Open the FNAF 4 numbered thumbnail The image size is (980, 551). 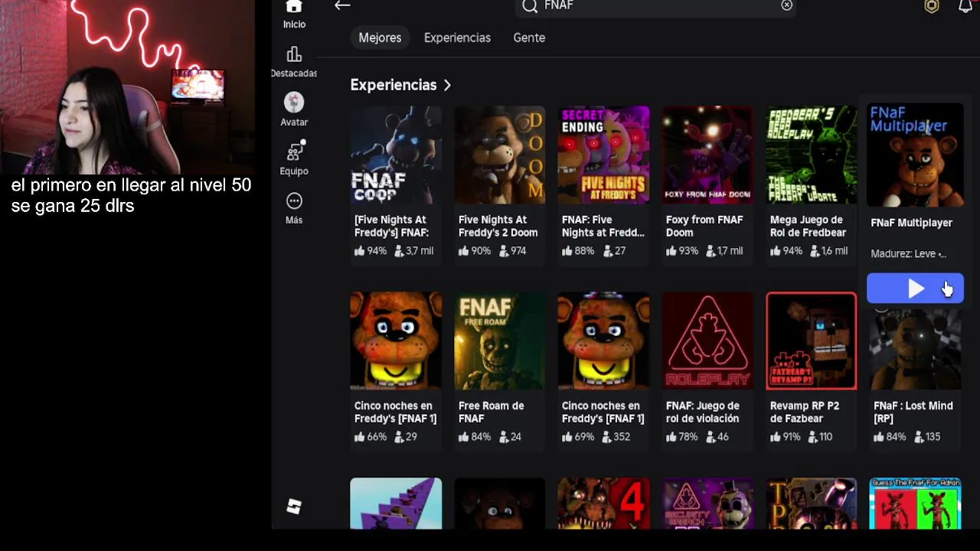[x=604, y=504]
